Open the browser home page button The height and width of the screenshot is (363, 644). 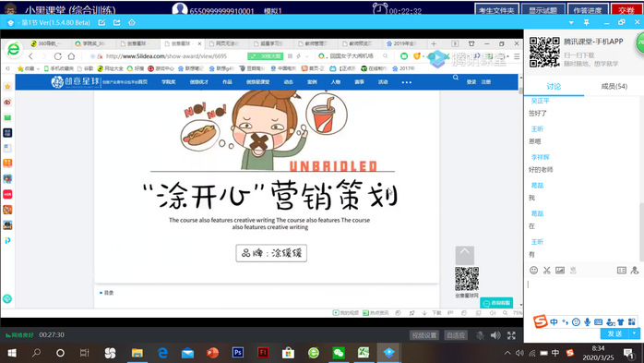tap(71, 56)
